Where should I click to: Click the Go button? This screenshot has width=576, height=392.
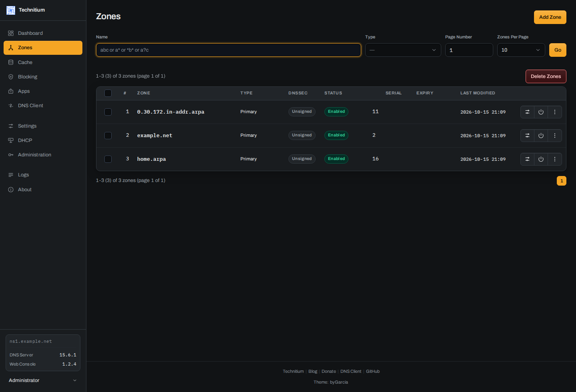tap(558, 50)
